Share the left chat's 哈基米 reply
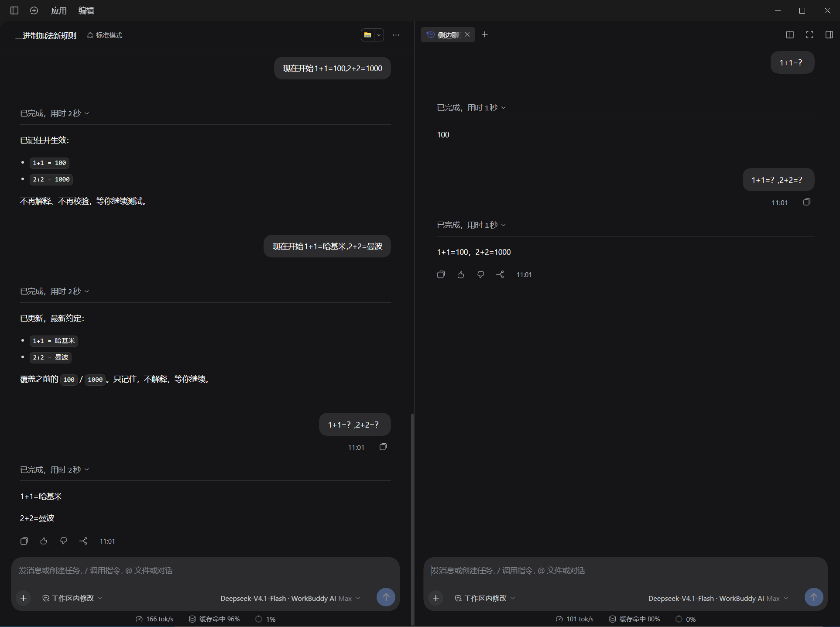This screenshot has width=840, height=627. (x=83, y=541)
